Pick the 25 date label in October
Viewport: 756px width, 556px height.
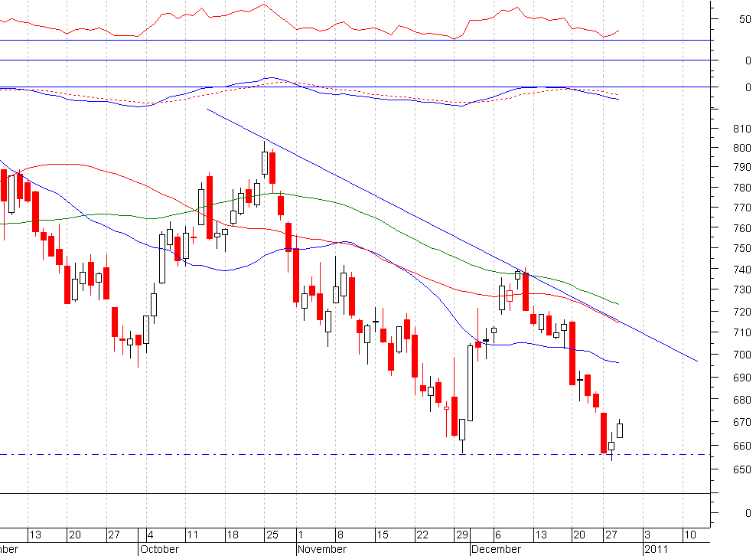272,535
